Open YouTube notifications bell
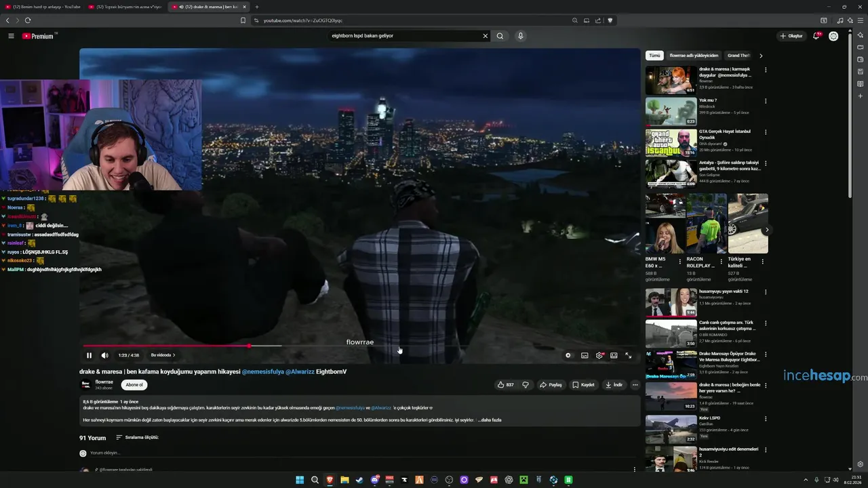Screen dimensions: 868x488 click(x=816, y=36)
